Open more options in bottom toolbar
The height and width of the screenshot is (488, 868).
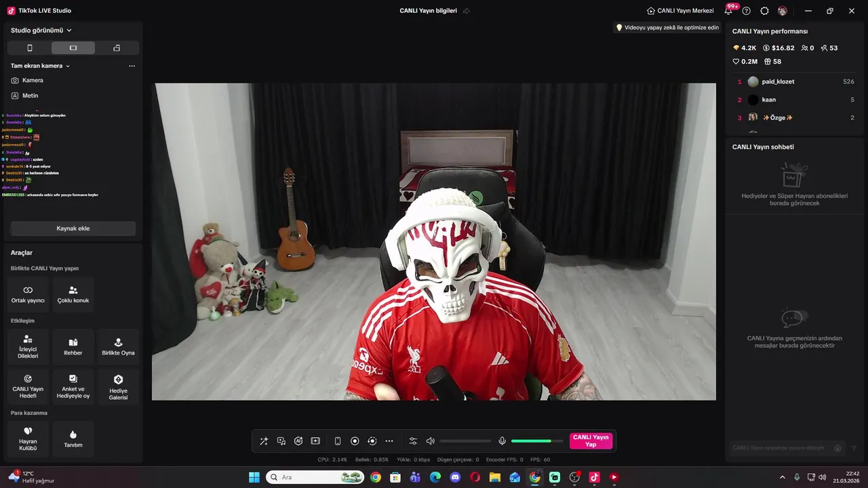pos(389,441)
